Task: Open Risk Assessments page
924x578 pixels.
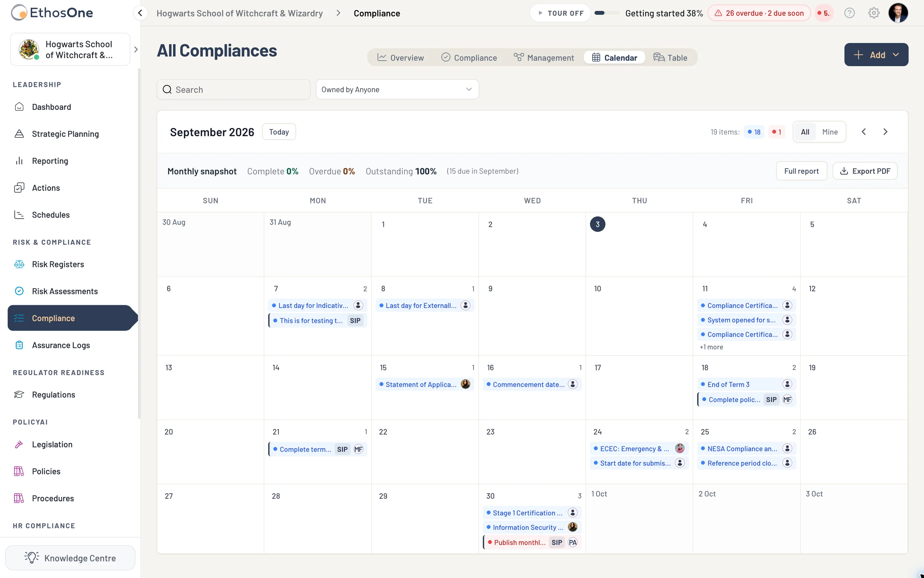Action: click(x=65, y=291)
